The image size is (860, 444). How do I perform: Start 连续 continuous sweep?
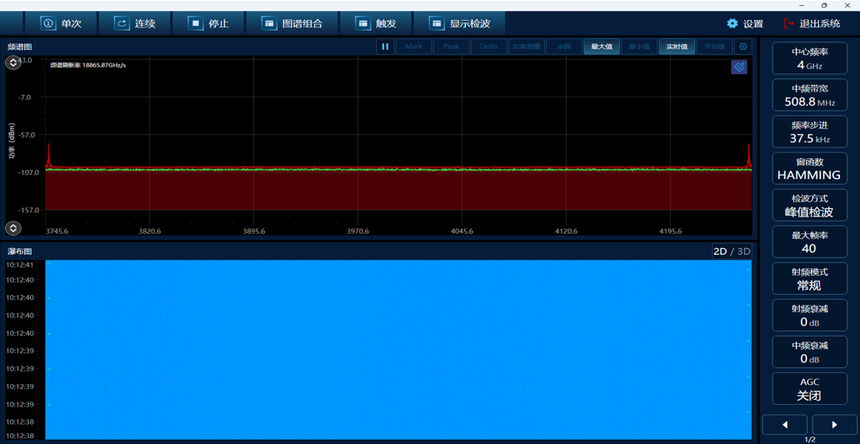coord(136,23)
